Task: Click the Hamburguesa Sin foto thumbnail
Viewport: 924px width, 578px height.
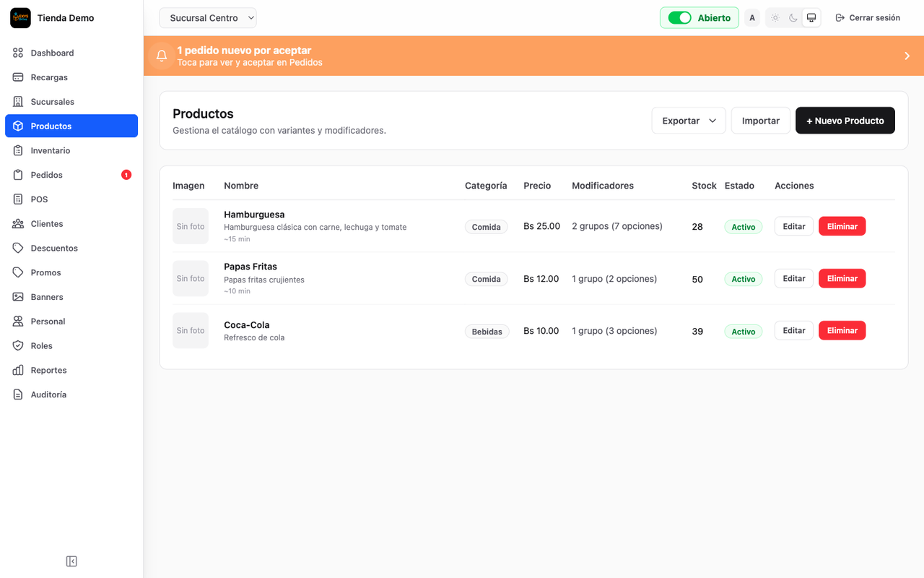Action: (x=191, y=226)
